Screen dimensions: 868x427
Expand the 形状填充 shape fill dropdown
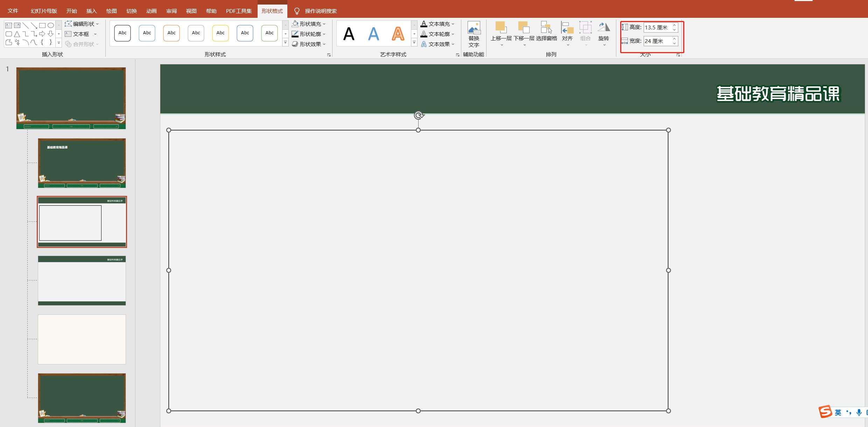pyautogui.click(x=324, y=24)
